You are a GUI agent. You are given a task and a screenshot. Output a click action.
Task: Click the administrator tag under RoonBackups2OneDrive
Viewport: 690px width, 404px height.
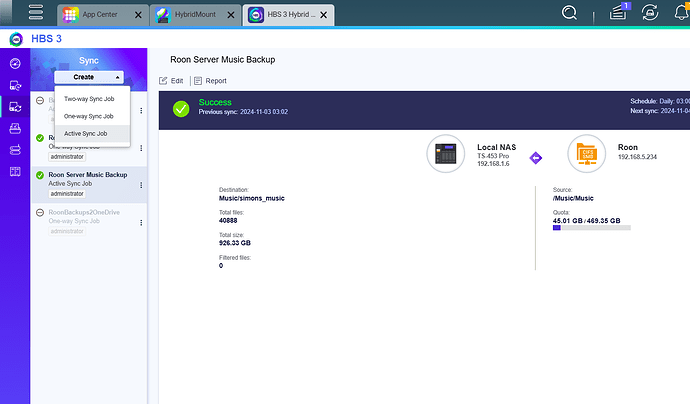point(67,231)
